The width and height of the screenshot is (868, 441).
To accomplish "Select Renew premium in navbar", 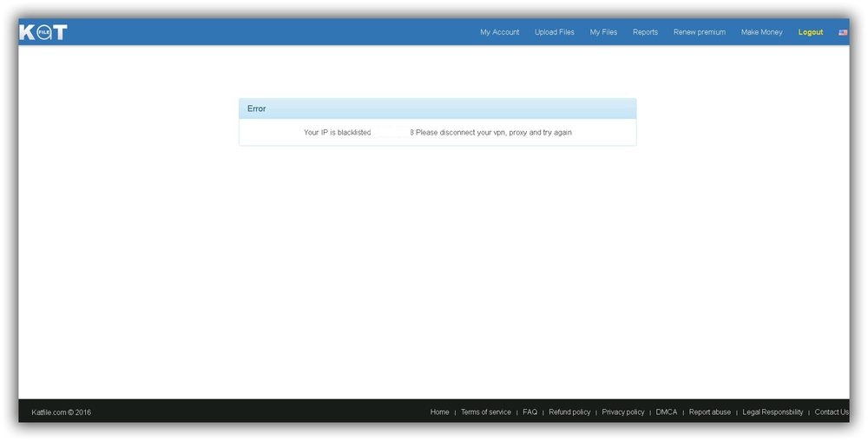I will (699, 32).
